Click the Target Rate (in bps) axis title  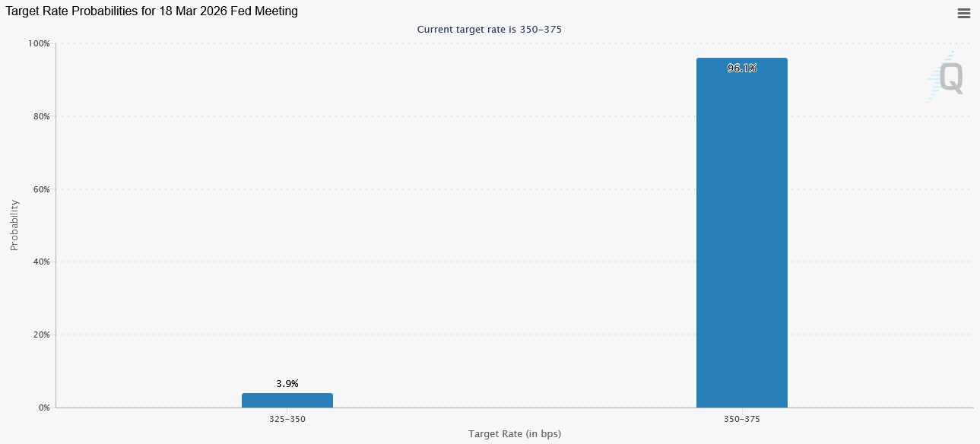click(515, 433)
